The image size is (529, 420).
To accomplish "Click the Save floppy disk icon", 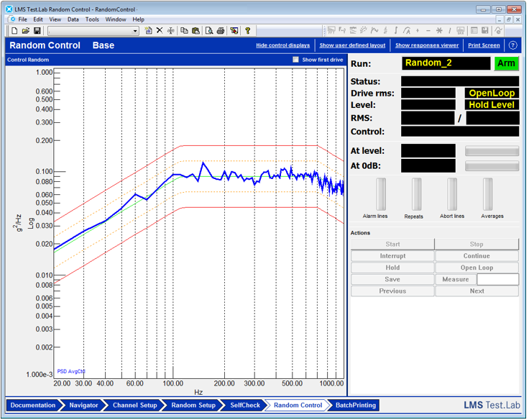I will pyautogui.click(x=37, y=31).
